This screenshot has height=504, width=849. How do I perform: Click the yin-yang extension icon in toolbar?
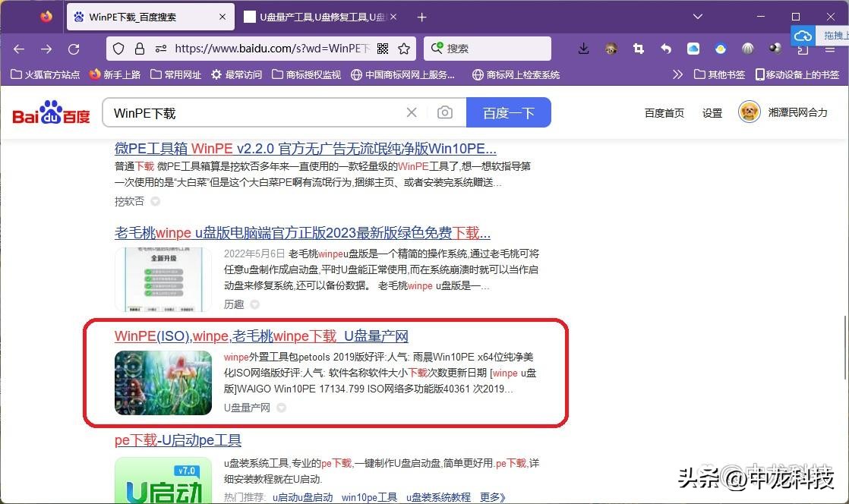775,49
